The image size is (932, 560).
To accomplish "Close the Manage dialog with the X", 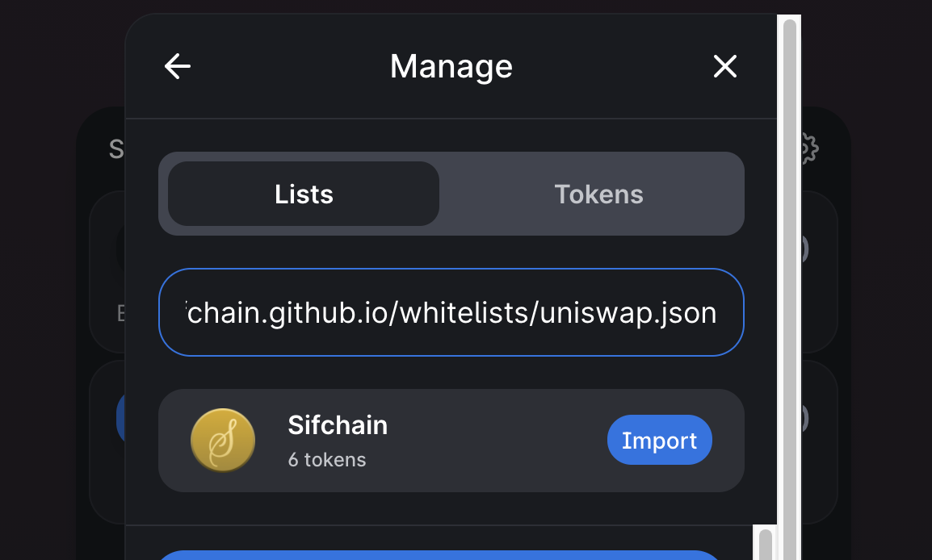I will (x=725, y=66).
